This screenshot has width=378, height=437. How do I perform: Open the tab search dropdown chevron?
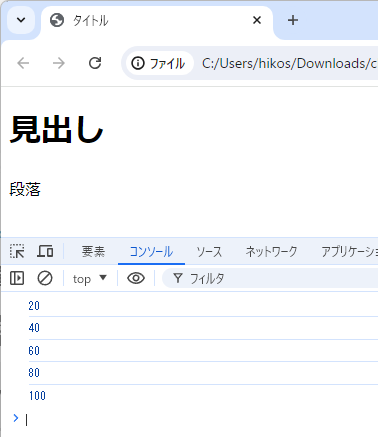[21, 20]
